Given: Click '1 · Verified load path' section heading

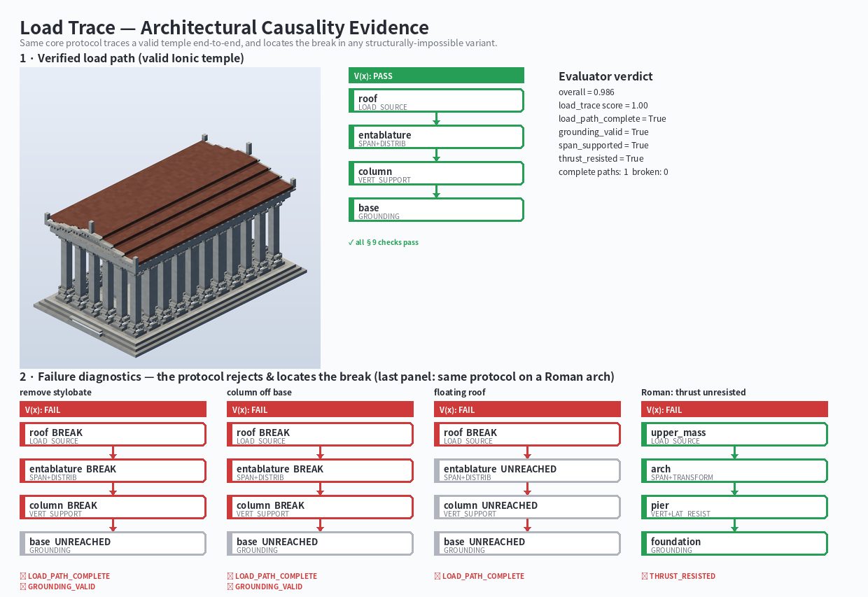Looking at the screenshot, I should point(132,59).
